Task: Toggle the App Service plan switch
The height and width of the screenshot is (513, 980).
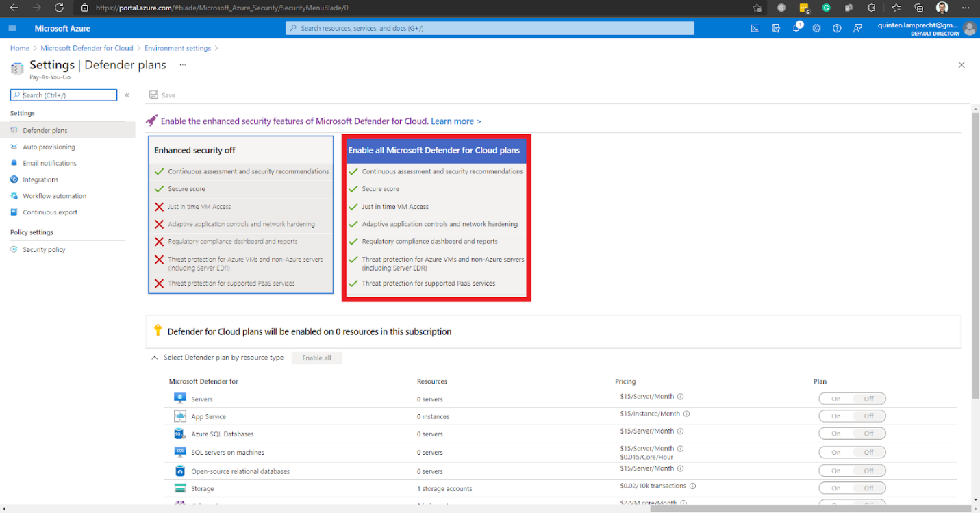Action: pyautogui.click(x=852, y=416)
